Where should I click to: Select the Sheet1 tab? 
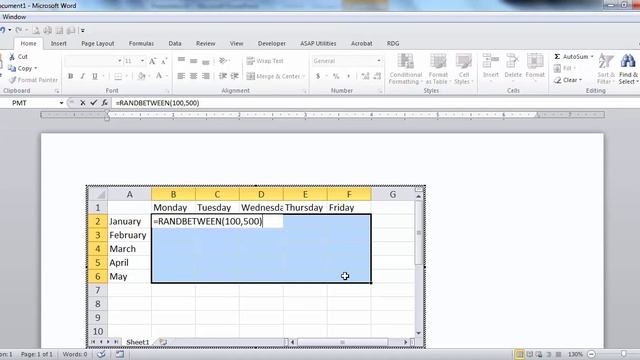tap(138, 342)
